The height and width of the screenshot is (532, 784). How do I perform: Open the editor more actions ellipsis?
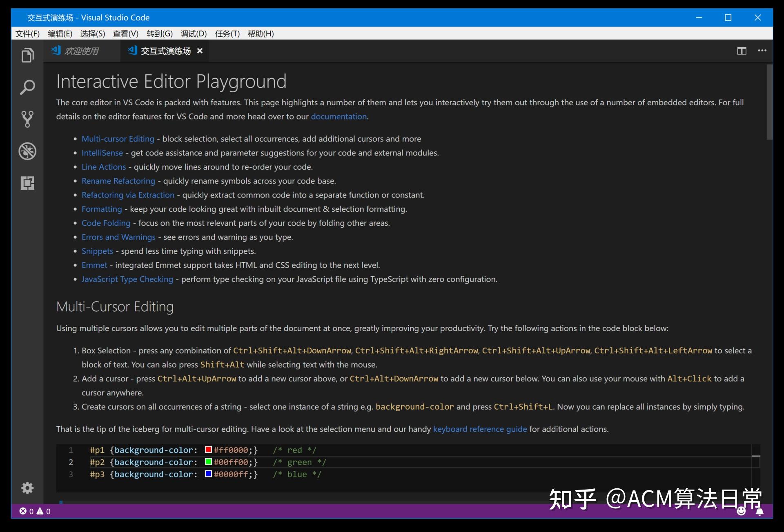(x=762, y=51)
